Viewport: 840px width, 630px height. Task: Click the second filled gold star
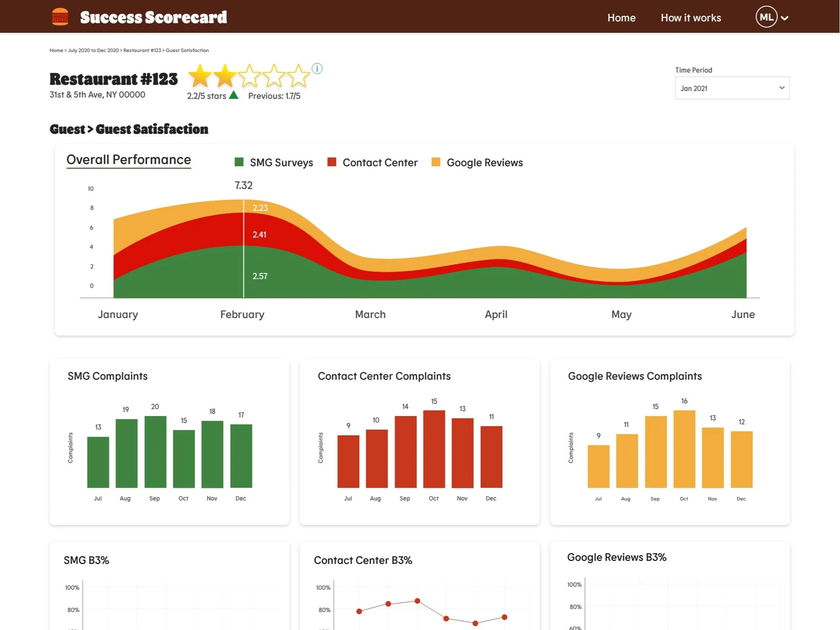coord(225,76)
